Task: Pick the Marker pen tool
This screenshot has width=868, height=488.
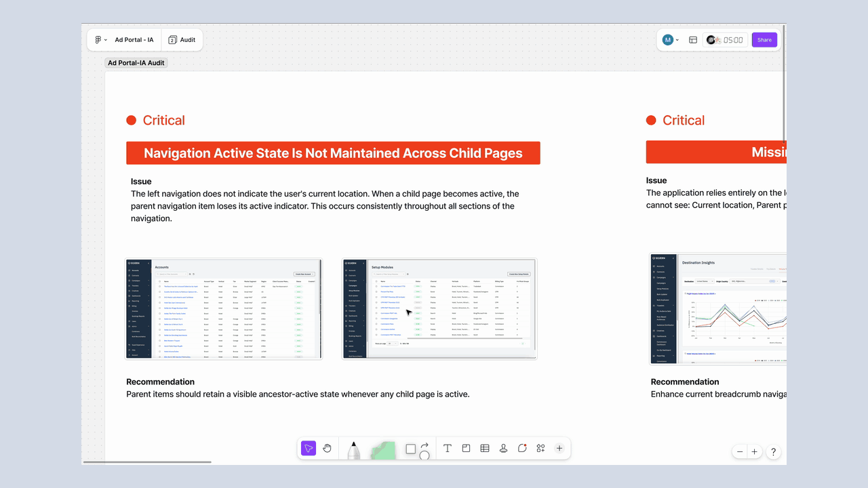Action: pos(353,451)
